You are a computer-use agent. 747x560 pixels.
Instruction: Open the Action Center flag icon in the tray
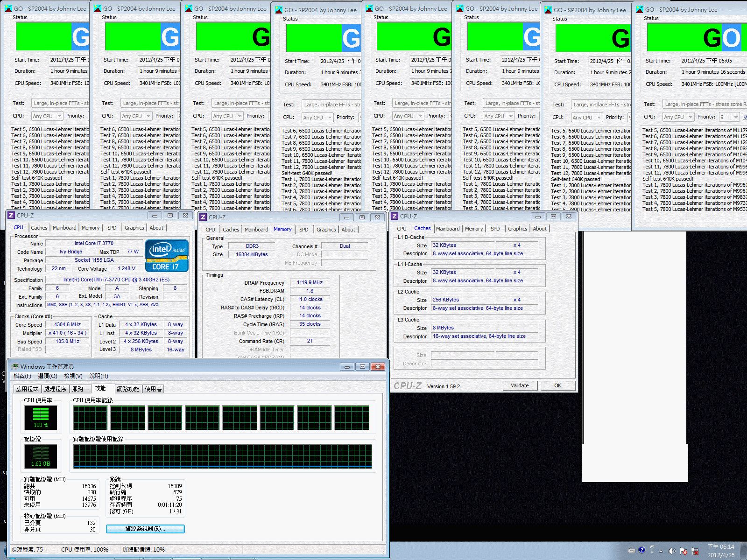pos(684,551)
